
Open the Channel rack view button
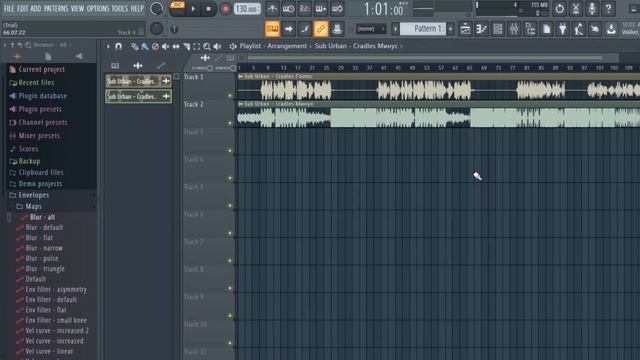pyautogui.click(x=498, y=29)
